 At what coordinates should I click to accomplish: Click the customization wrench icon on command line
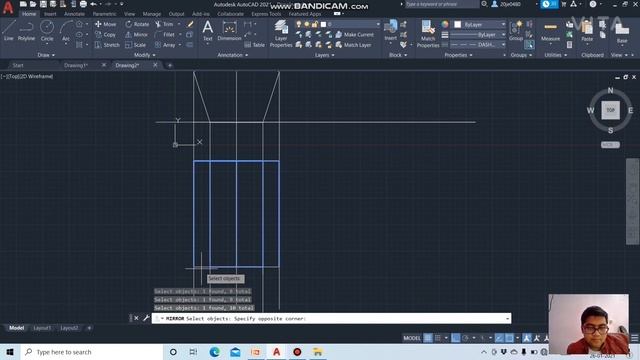point(146,318)
